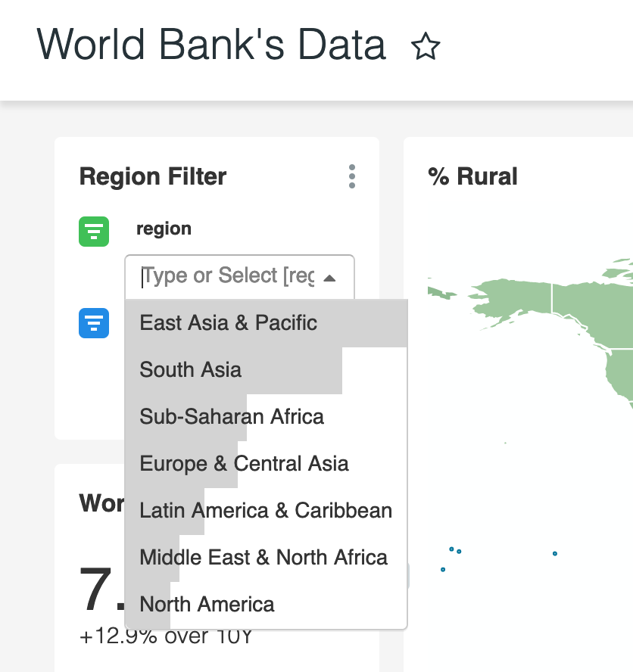Click the Region Filter card heading
633x672 pixels.
152,176
